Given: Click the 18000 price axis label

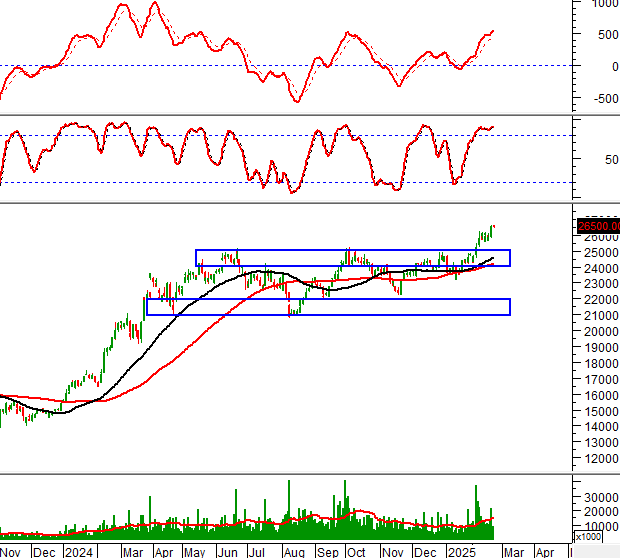Looking at the screenshot, I should point(601,363).
